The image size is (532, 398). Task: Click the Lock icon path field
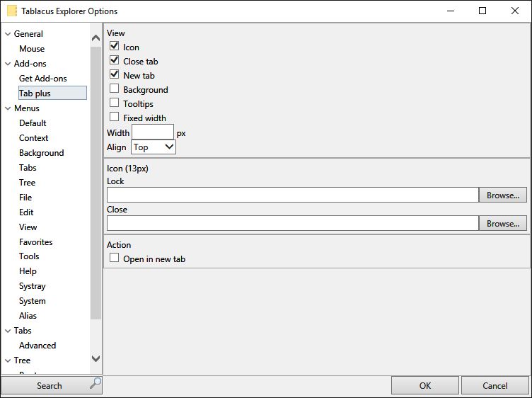click(293, 195)
